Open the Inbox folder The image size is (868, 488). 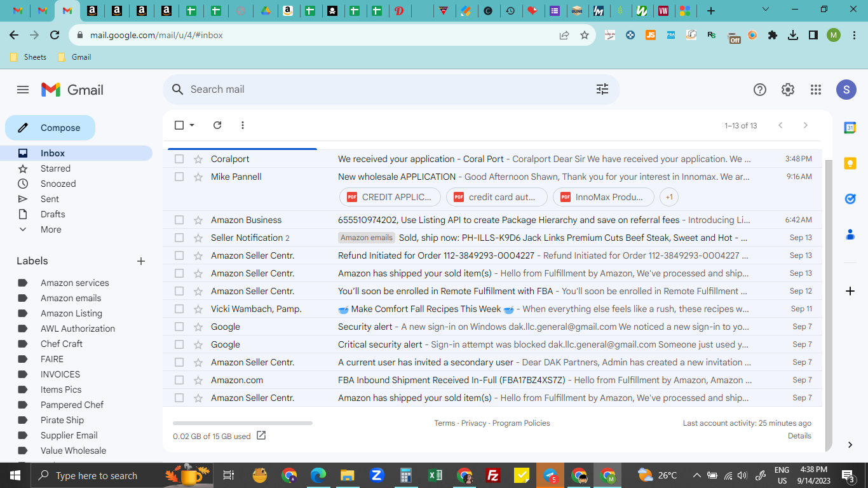(76, 153)
